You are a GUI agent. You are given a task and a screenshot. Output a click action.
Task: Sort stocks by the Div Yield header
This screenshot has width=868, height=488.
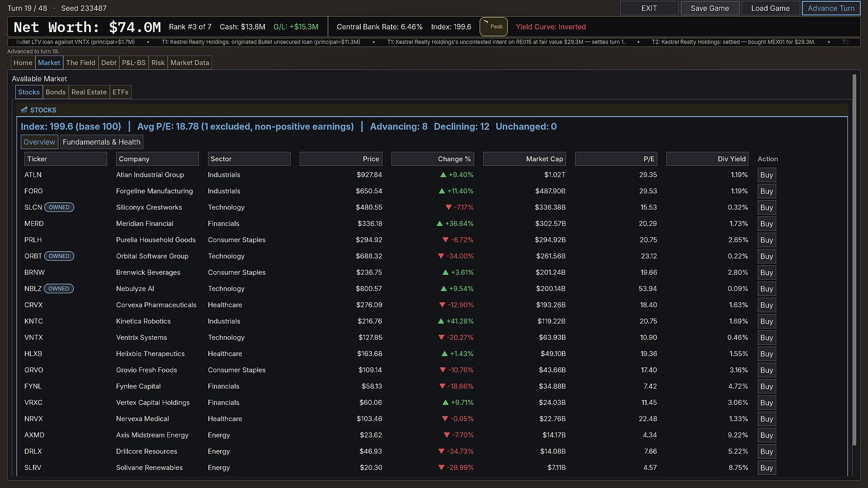tap(708, 159)
